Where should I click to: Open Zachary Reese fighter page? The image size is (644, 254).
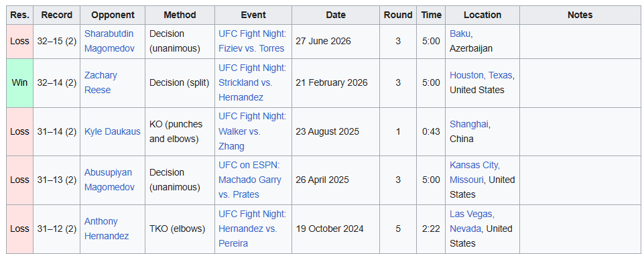pyautogui.click(x=101, y=82)
